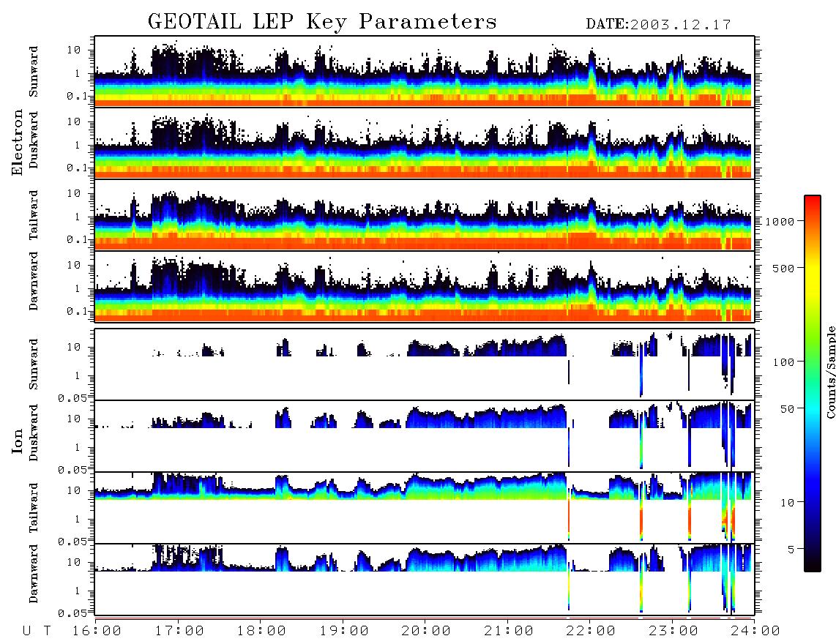Select the "22:00" time tick label

[591, 632]
